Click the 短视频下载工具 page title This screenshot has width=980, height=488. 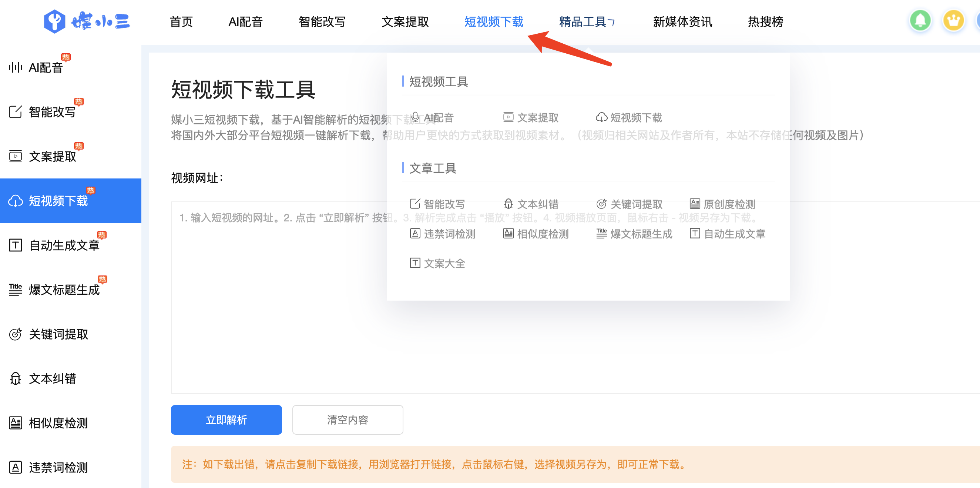(244, 90)
